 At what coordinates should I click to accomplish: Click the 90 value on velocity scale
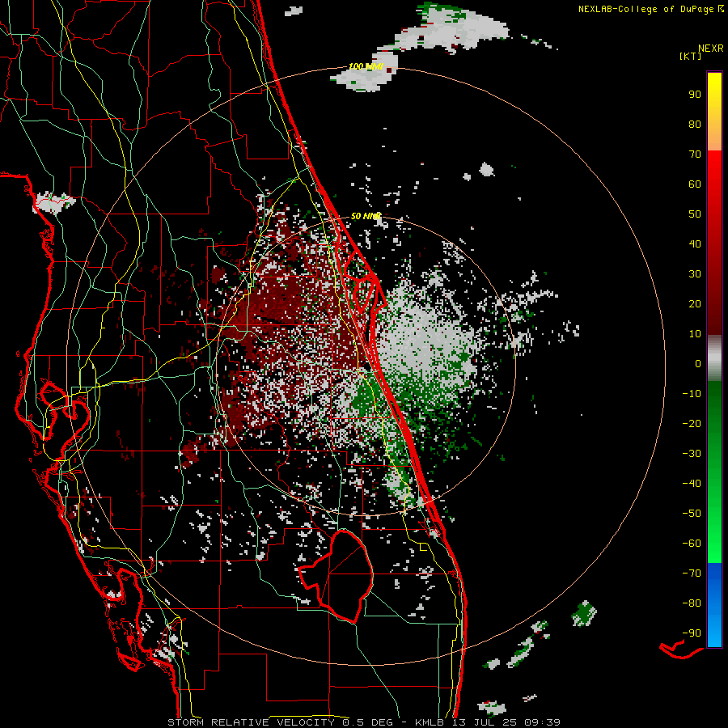tap(695, 95)
